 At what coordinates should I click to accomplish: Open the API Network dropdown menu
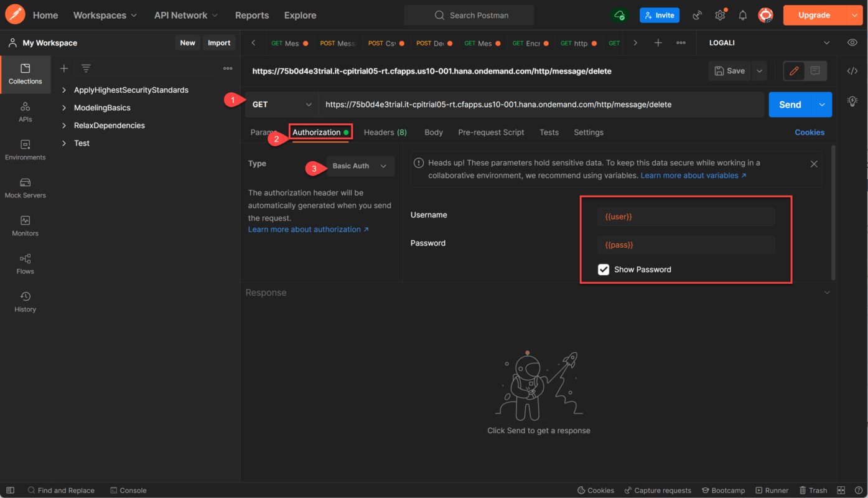pos(186,15)
